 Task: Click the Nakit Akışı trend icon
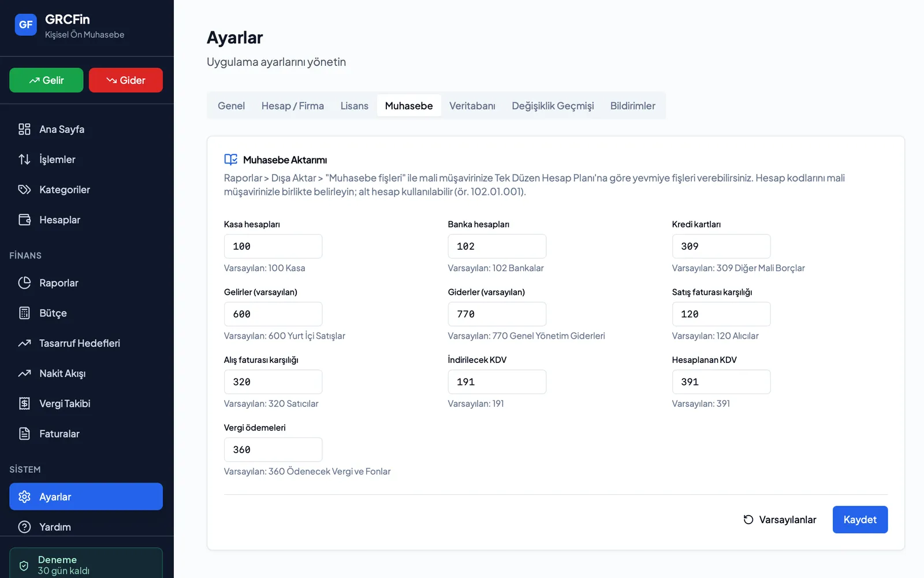click(24, 373)
